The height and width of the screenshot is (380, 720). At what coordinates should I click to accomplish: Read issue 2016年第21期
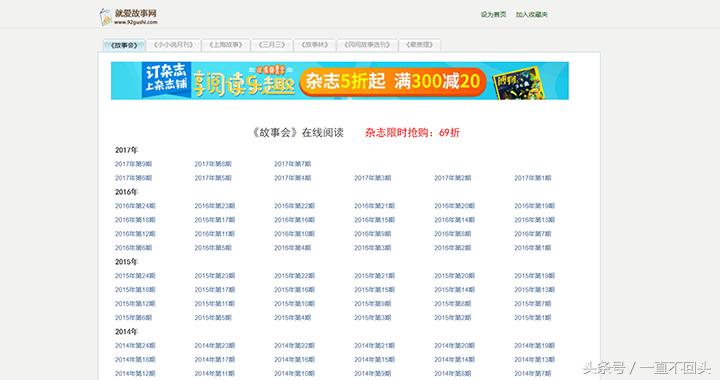click(x=374, y=206)
